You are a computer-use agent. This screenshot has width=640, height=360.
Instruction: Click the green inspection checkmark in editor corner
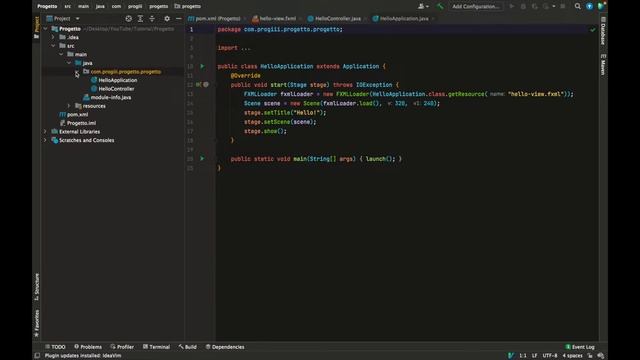[593, 29]
